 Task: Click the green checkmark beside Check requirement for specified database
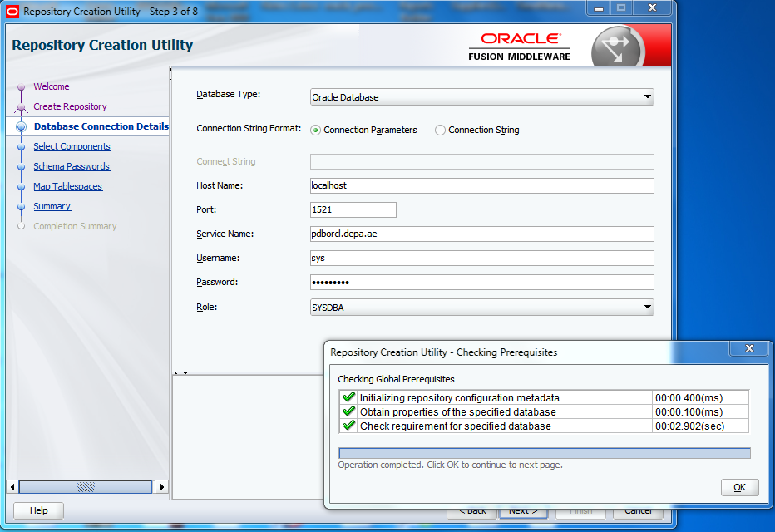[348, 426]
